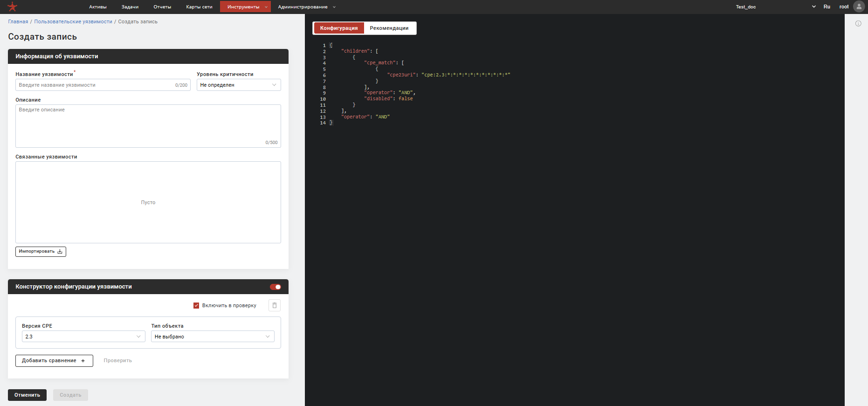This screenshot has height=406, width=868.
Task: Open the 'Уровень критичности' dropdown
Action: pyautogui.click(x=239, y=85)
